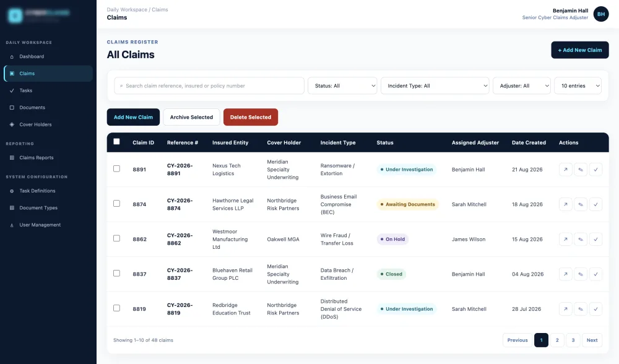Select checkbox for claim 8874
Screen dimensions: 619x364
point(116,203)
